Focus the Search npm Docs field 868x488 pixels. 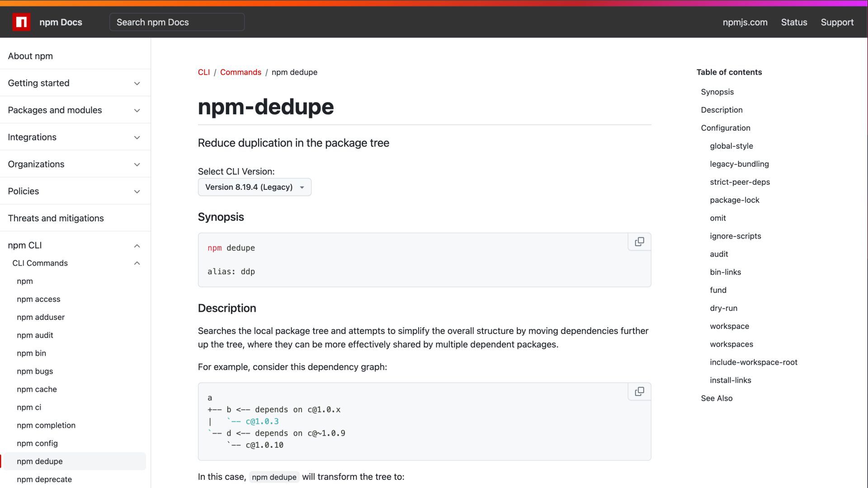177,22
